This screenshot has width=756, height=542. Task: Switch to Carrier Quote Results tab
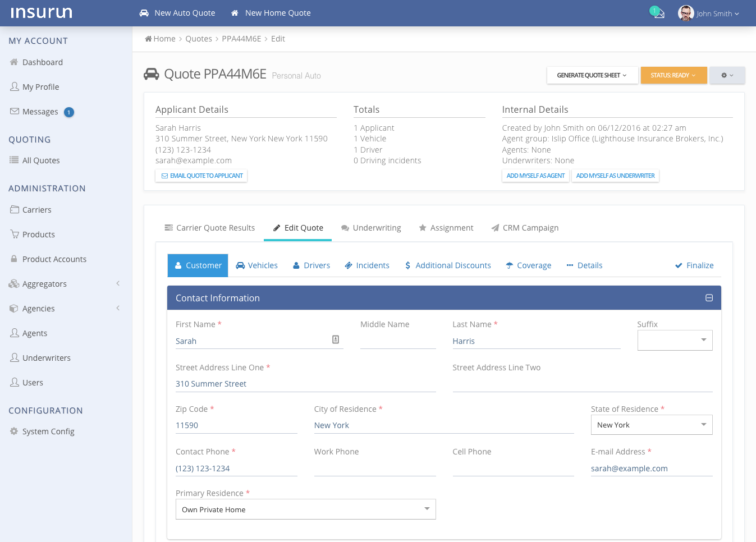[x=209, y=228]
